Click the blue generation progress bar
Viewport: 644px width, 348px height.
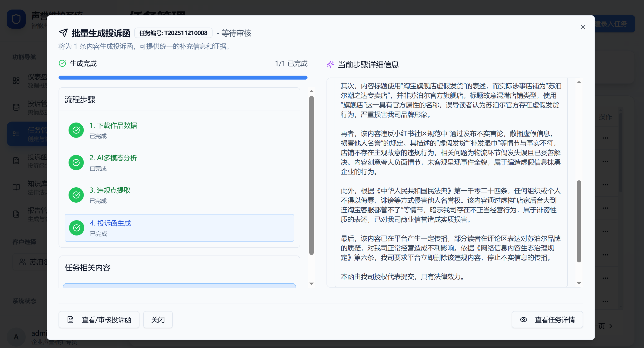point(183,78)
